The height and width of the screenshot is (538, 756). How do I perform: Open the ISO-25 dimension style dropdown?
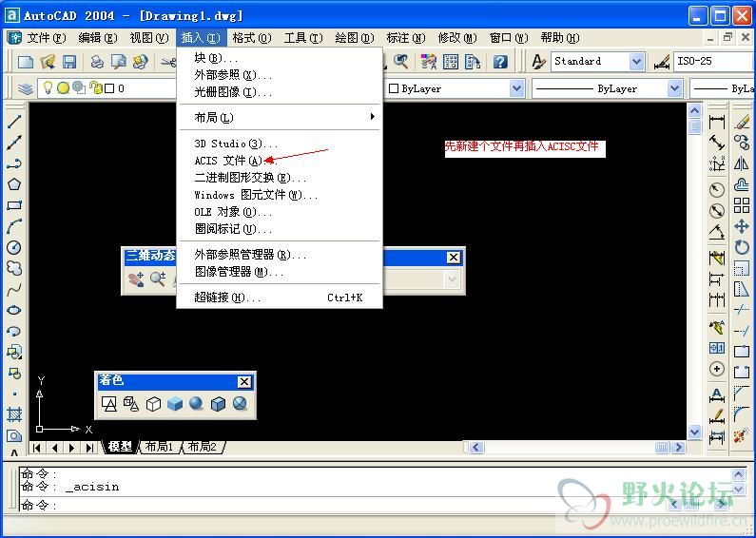click(x=713, y=61)
